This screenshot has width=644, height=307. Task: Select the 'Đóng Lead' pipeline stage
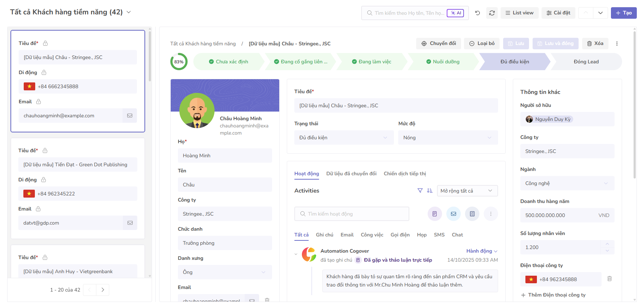pos(586,62)
